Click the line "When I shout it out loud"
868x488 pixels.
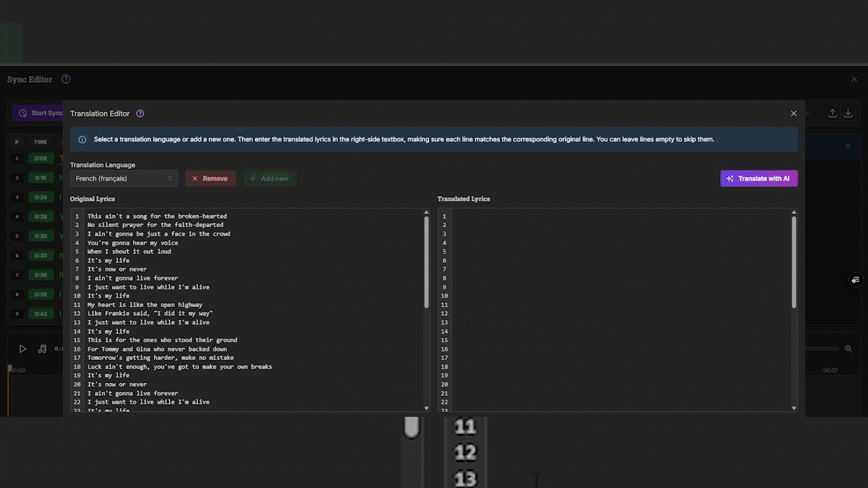click(130, 251)
